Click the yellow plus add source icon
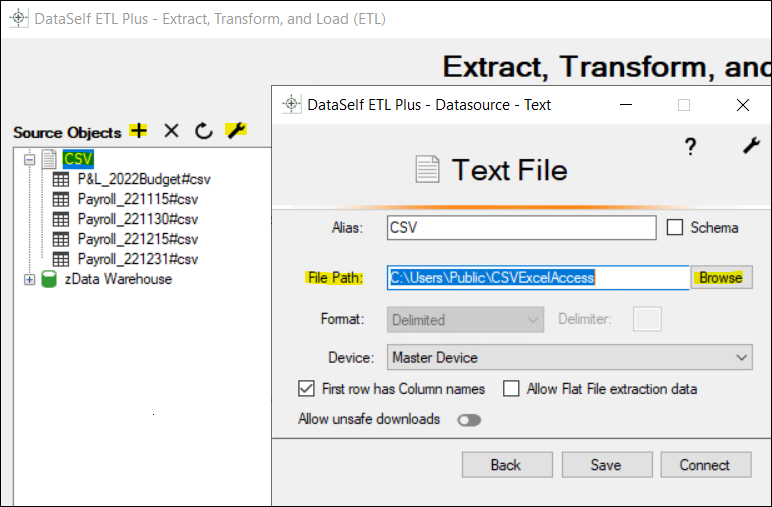 pos(139,131)
